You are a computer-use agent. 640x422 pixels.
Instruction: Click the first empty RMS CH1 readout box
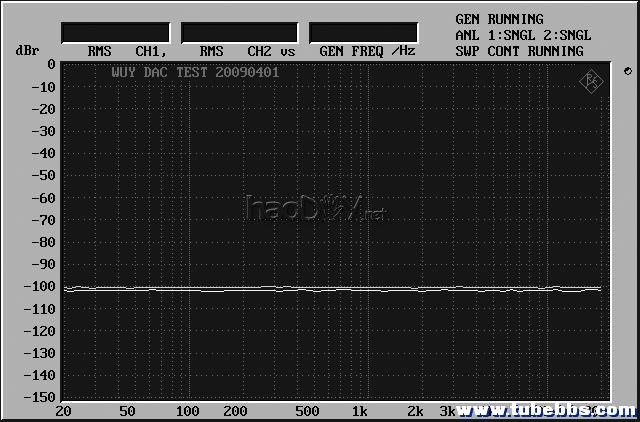click(115, 33)
